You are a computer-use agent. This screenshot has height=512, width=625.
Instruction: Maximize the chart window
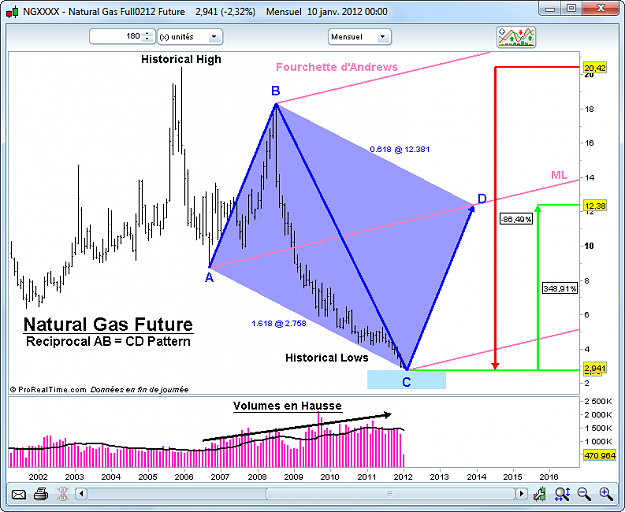(571, 9)
